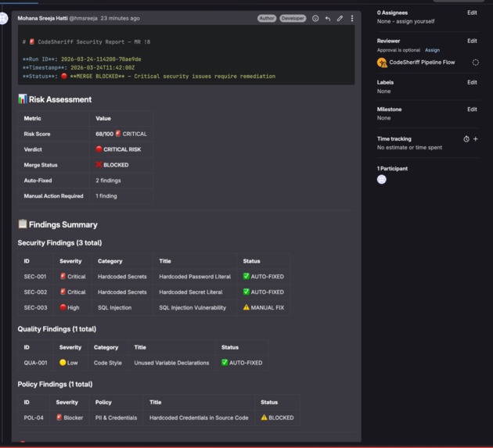Click the Blocker severity cell for POL-04
Image resolution: width=493 pixels, height=448 pixels.
coord(70,418)
